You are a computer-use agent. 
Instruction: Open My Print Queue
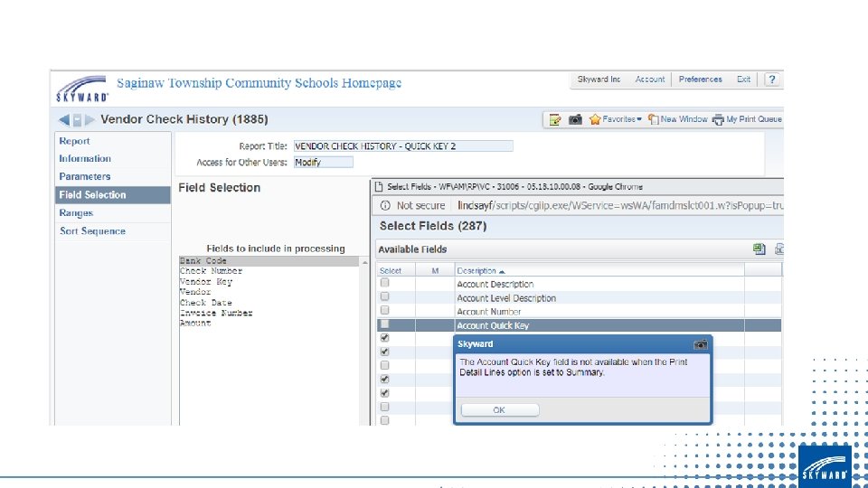[x=748, y=119]
